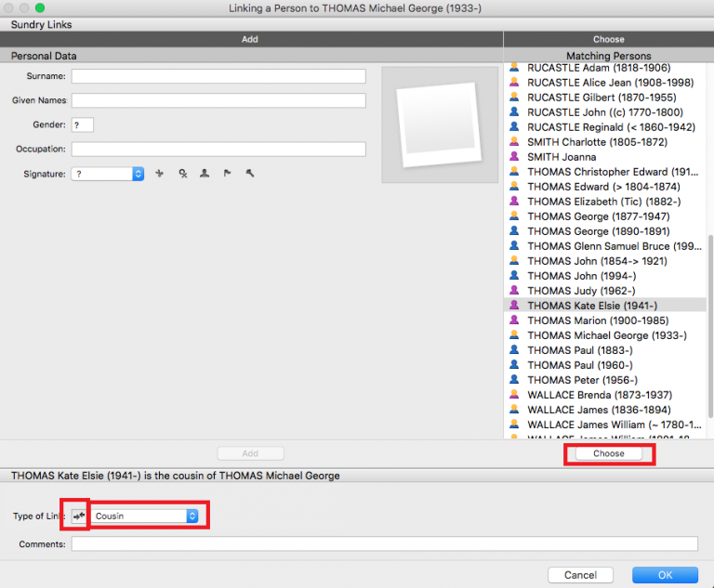
Task: Open the Cousin link type dropdown
Action: [146, 516]
